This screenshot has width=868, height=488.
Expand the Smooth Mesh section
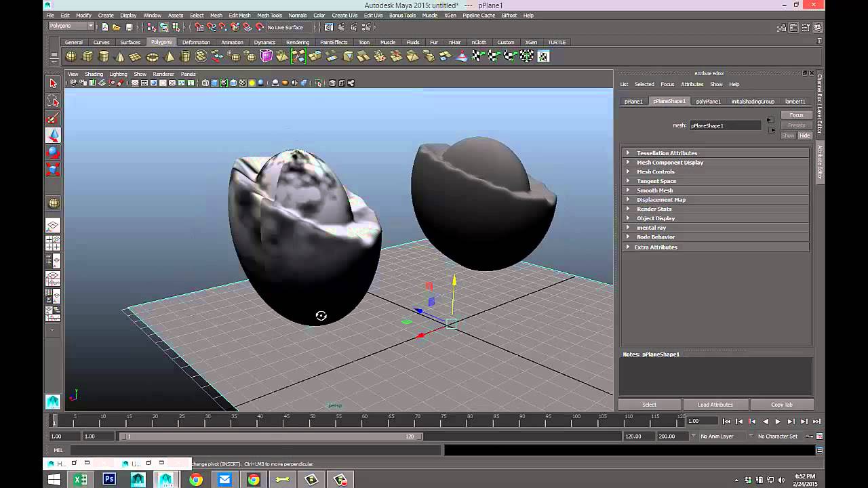click(715, 190)
